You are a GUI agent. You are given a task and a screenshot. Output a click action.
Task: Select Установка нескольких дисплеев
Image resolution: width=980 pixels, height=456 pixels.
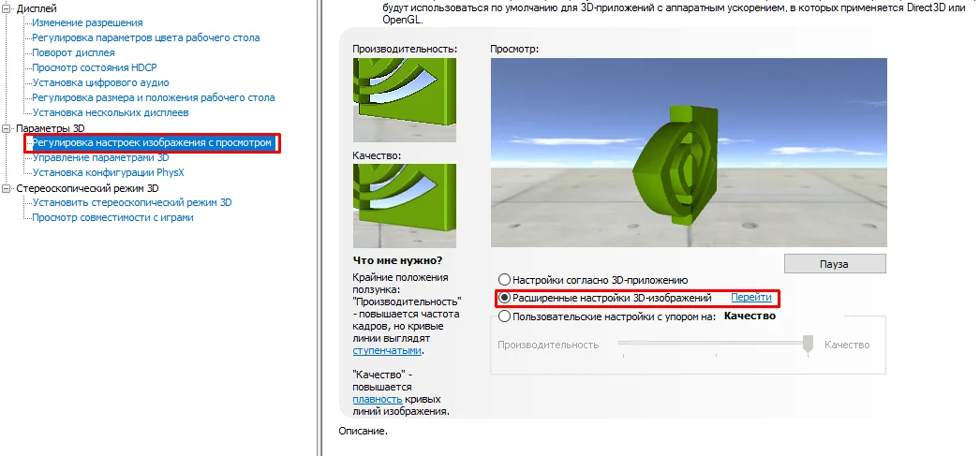coord(111,112)
